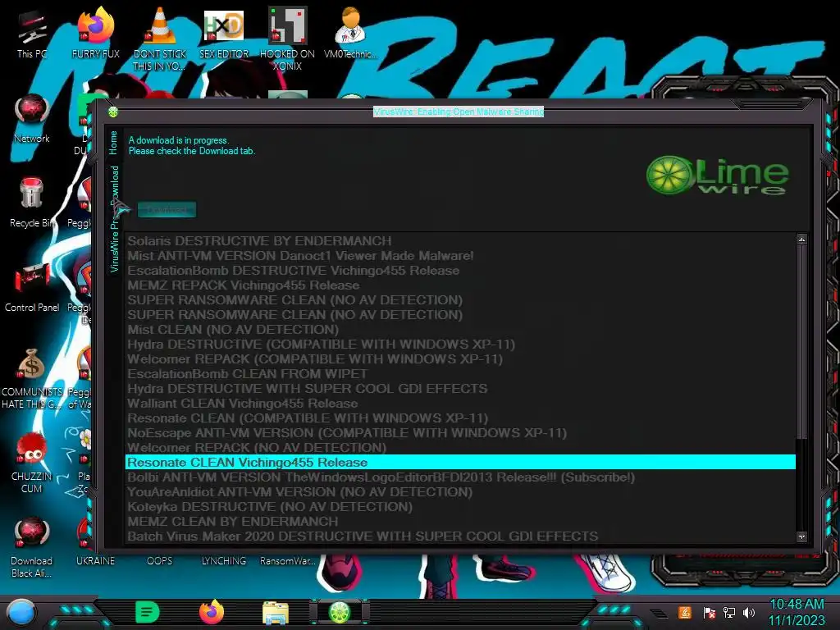Select 'EscalationBomb CLEAN FROM WIPET' row

click(x=460, y=374)
